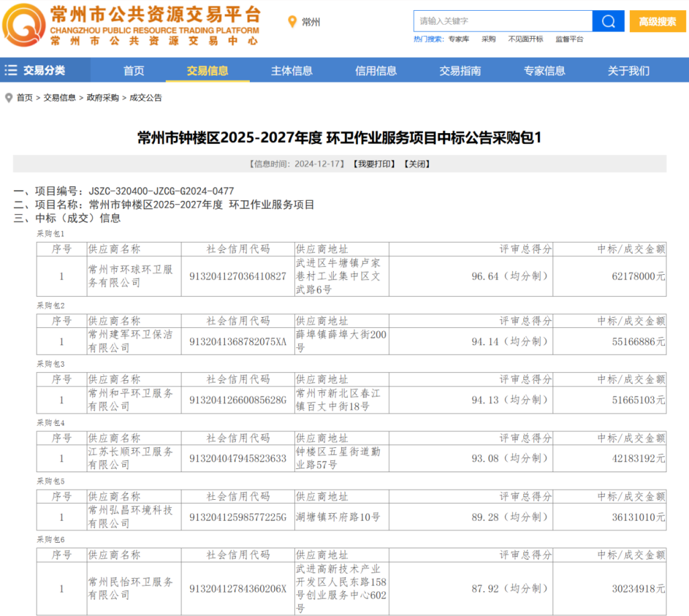689x616 pixels.
Task: Click breadcrumb link 成交公告
Action: 146,97
